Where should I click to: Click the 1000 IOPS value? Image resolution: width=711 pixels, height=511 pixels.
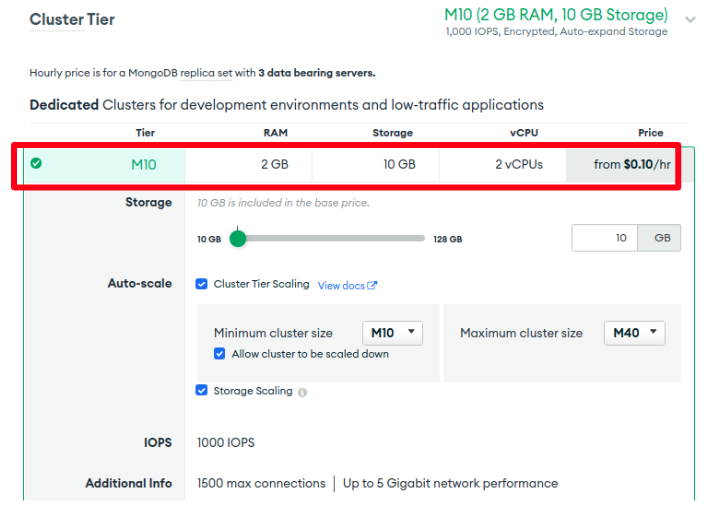coord(226,443)
